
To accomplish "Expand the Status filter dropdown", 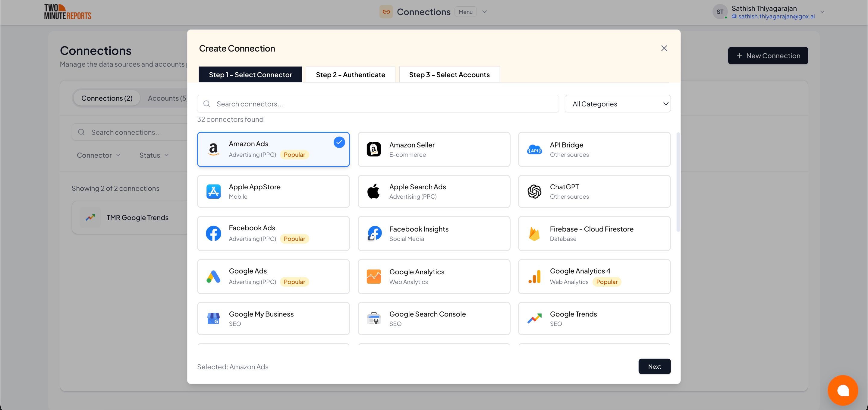I will [154, 155].
